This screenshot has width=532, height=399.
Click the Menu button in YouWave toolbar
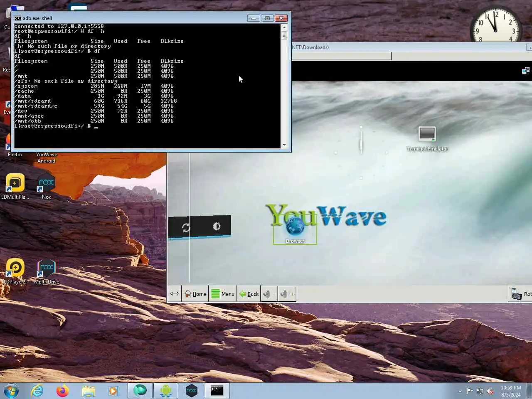pyautogui.click(x=223, y=294)
